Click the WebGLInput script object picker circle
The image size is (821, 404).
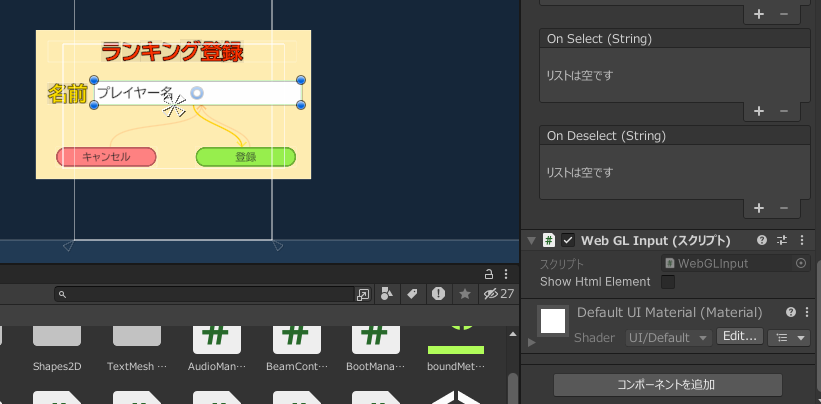(x=801, y=263)
